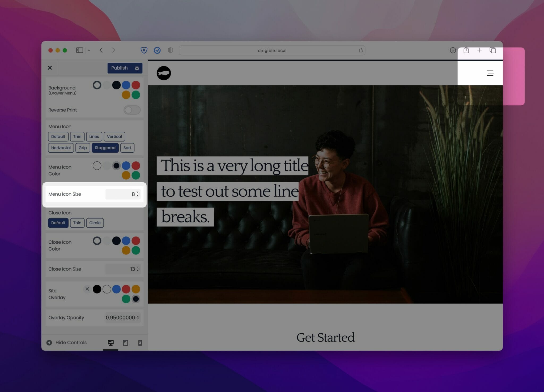Click the hamburger menu icon in header

click(490, 73)
